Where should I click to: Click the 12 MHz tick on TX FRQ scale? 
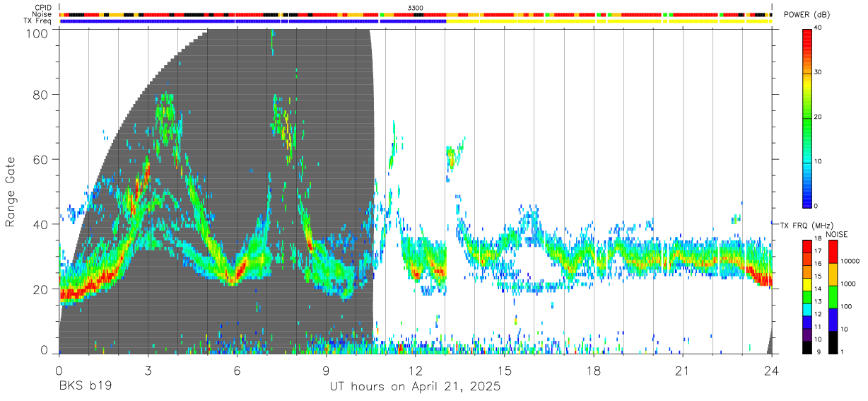818,314
